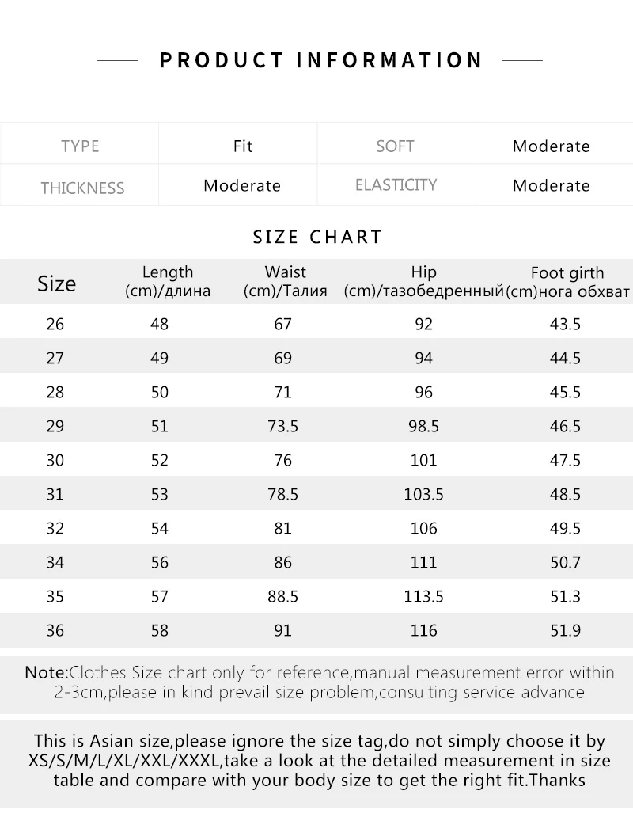The width and height of the screenshot is (633, 840).
Task: Click the Length (cm) column header
Action: pyautogui.click(x=168, y=281)
